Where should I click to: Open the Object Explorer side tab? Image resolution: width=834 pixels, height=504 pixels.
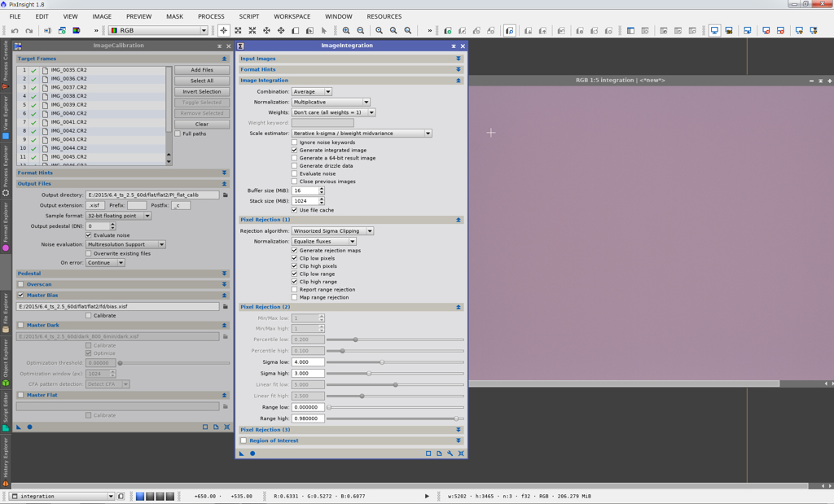point(6,362)
